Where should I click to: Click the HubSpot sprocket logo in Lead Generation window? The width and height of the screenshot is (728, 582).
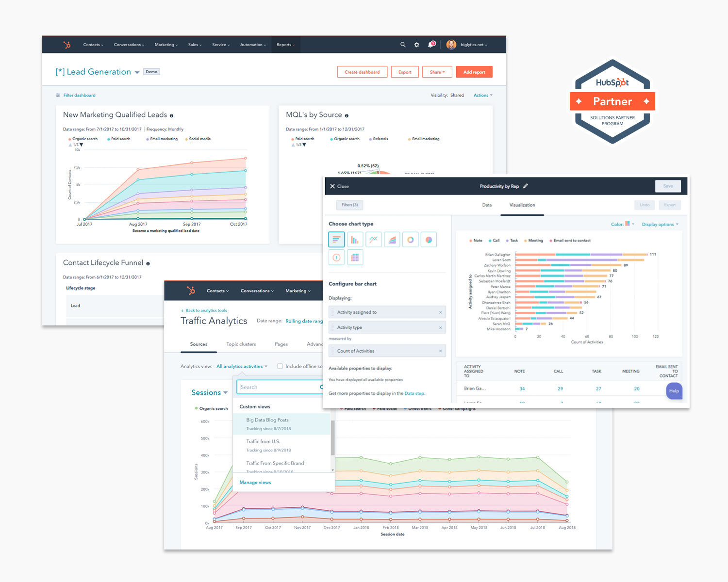click(67, 45)
